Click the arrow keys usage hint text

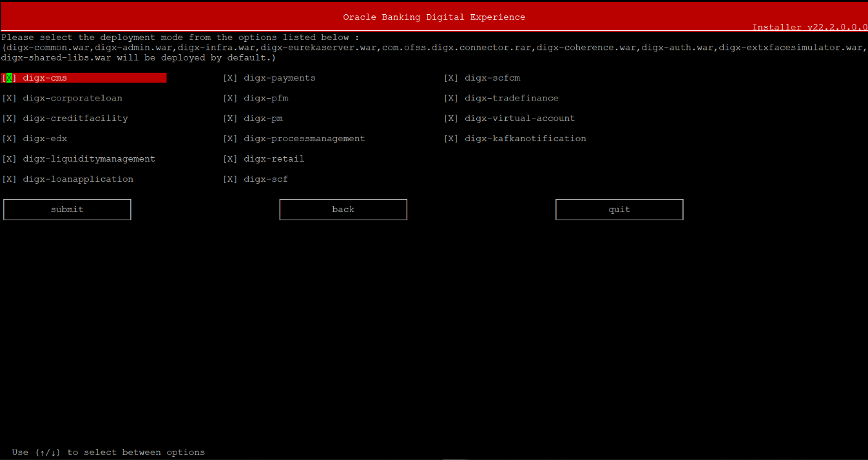coord(108,452)
